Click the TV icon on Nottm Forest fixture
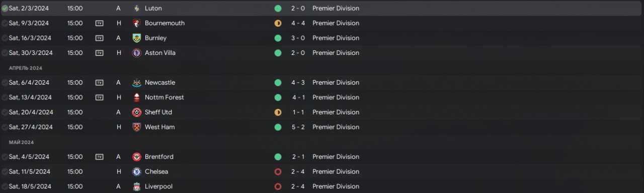Image resolution: width=644 pixels, height=193 pixels. (100, 97)
